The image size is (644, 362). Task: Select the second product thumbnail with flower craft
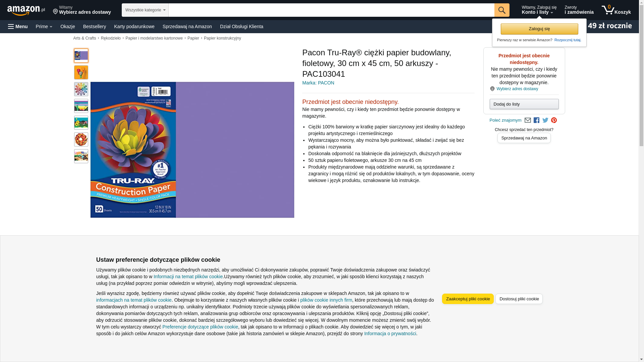tap(81, 72)
